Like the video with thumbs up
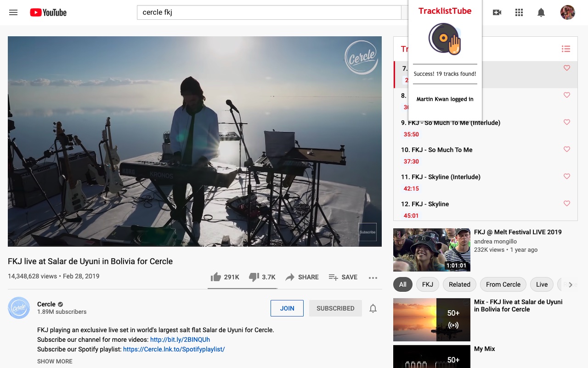Viewport: 588px width, 368px height. 225,277
